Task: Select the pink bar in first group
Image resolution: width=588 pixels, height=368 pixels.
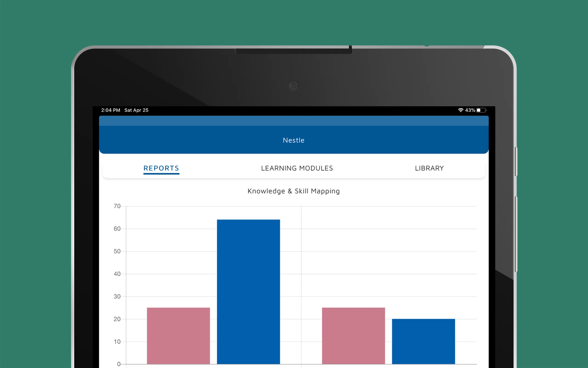Action: tap(178, 336)
